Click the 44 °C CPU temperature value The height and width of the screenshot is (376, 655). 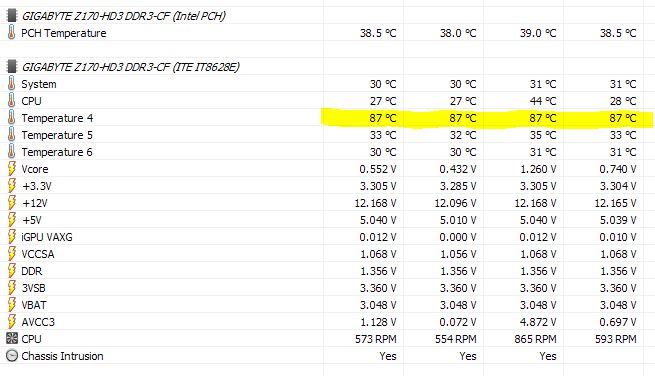(543, 101)
